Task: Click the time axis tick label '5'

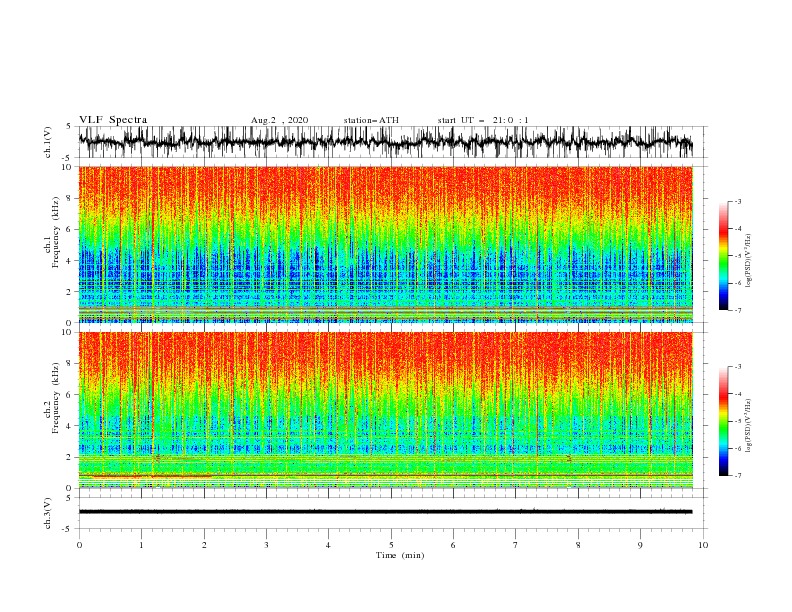Action: click(391, 545)
